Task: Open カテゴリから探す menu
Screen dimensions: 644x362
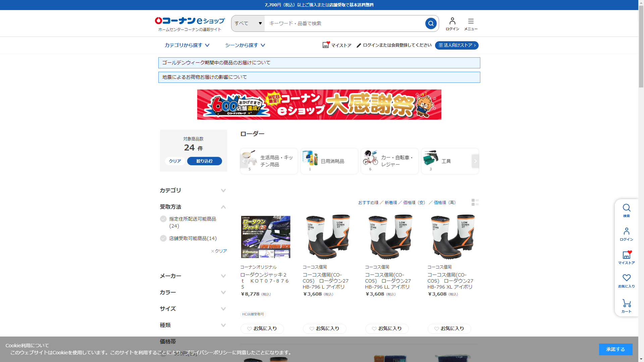Action: coord(187,45)
